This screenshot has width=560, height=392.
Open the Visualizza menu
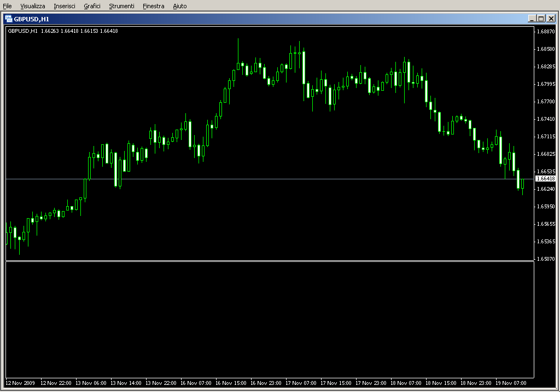point(33,6)
